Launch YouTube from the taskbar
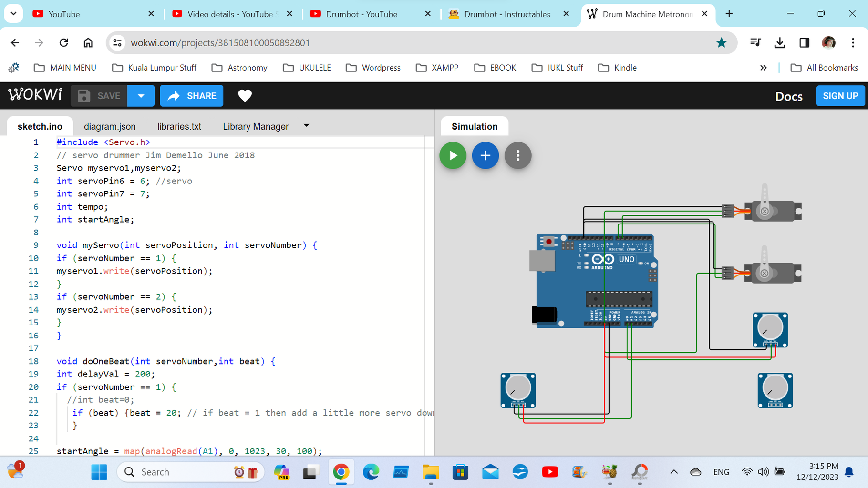This screenshot has height=488, width=868. (549, 472)
